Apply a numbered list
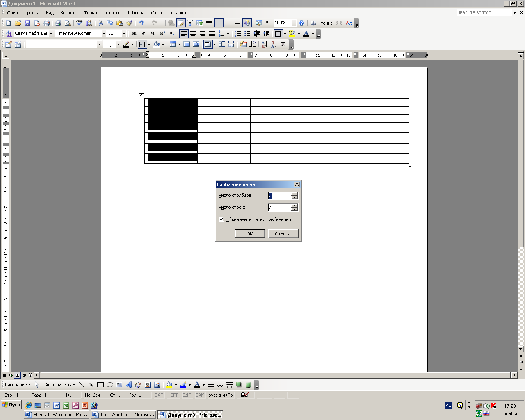 (x=237, y=34)
